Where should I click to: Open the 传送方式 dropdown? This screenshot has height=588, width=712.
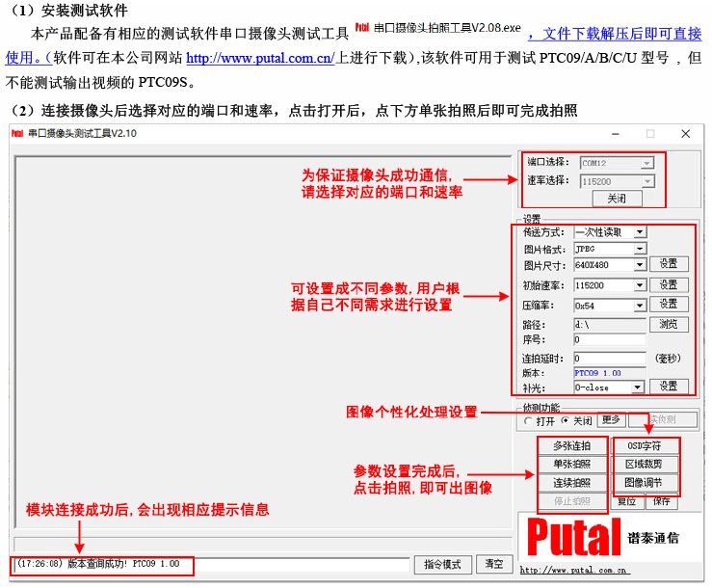[640, 232]
